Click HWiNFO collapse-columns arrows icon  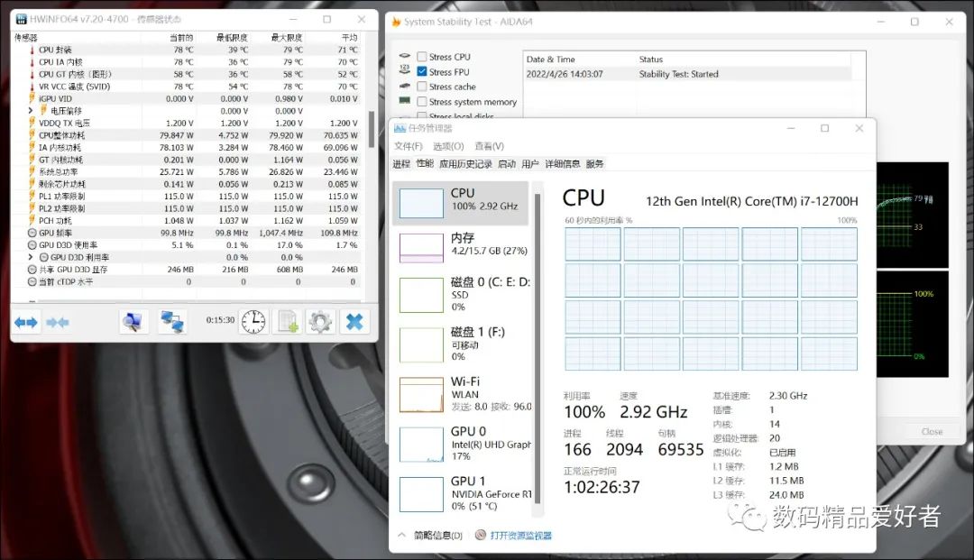[57, 322]
